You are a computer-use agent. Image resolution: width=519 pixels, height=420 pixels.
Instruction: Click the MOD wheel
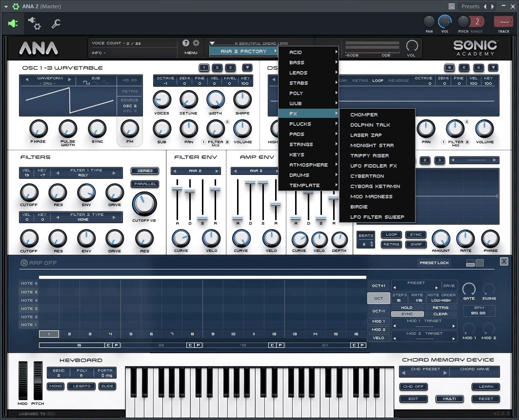tap(23, 381)
